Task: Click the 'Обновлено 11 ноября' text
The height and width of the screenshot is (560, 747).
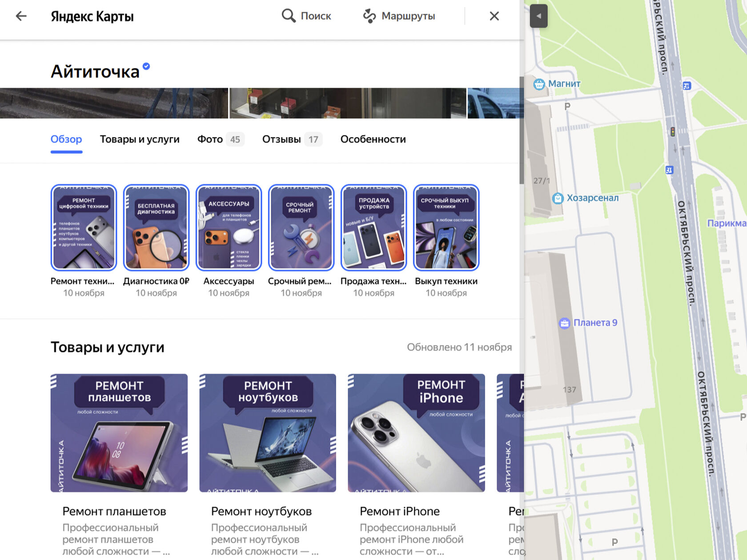Action: (459, 347)
